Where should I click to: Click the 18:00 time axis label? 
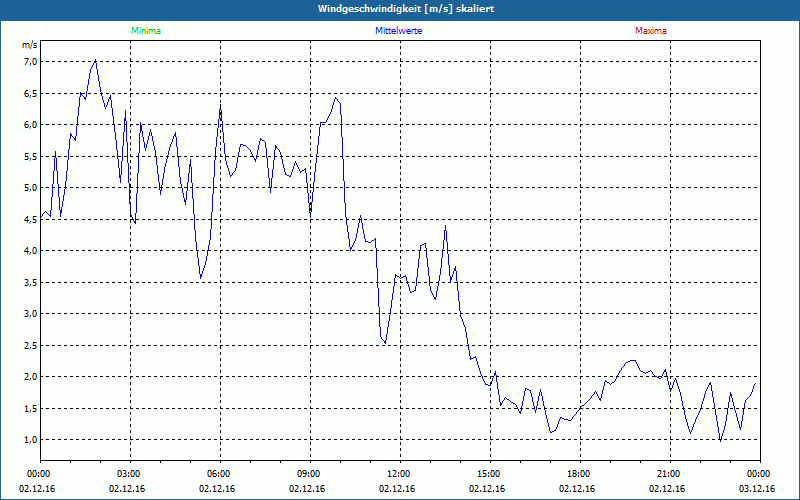point(580,474)
